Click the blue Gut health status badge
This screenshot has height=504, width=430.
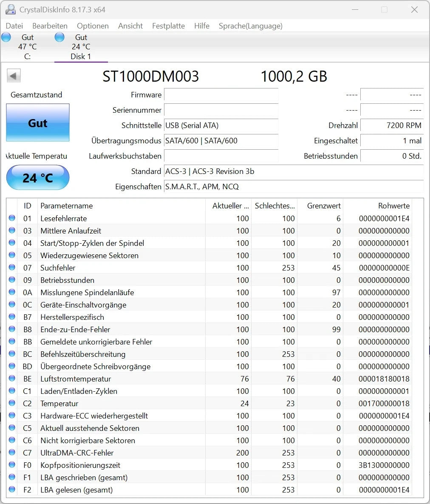point(37,123)
